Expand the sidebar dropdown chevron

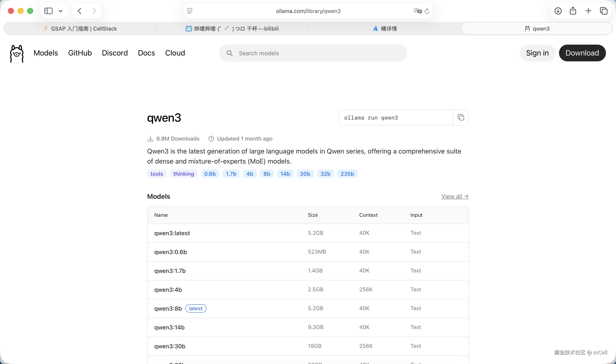click(x=61, y=11)
